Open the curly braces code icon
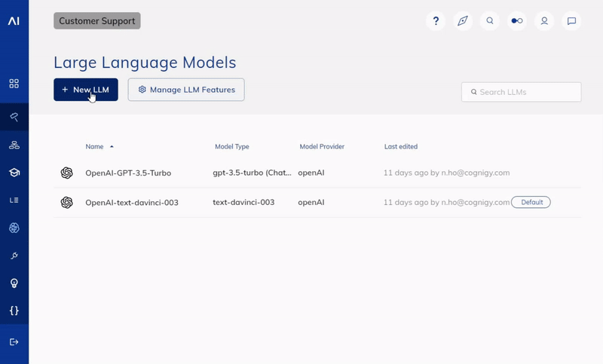The height and width of the screenshot is (364, 603). point(14,310)
